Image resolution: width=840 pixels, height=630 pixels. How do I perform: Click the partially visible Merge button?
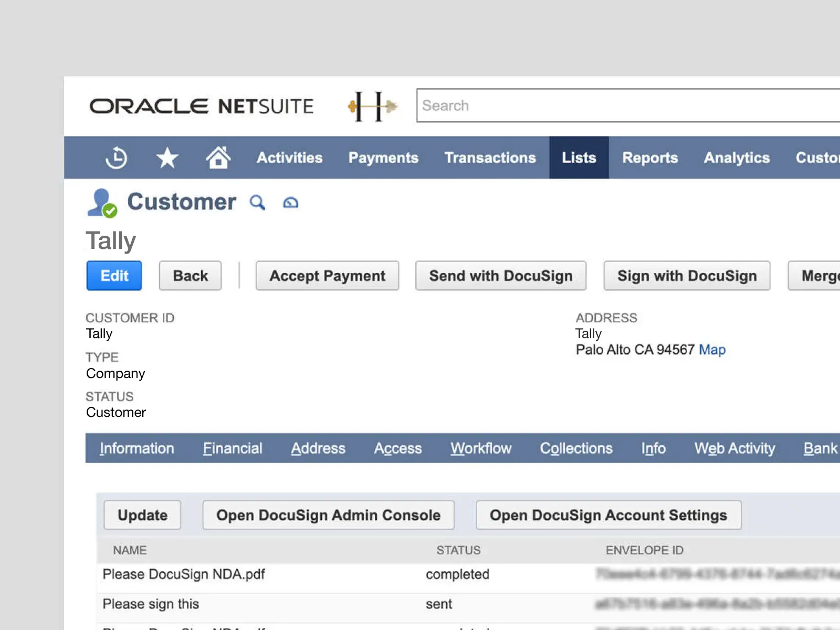[x=814, y=276]
